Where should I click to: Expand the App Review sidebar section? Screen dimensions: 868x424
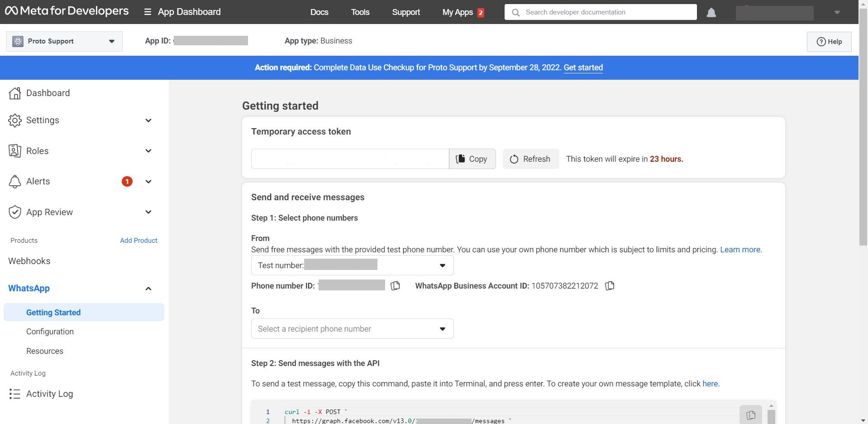click(148, 212)
